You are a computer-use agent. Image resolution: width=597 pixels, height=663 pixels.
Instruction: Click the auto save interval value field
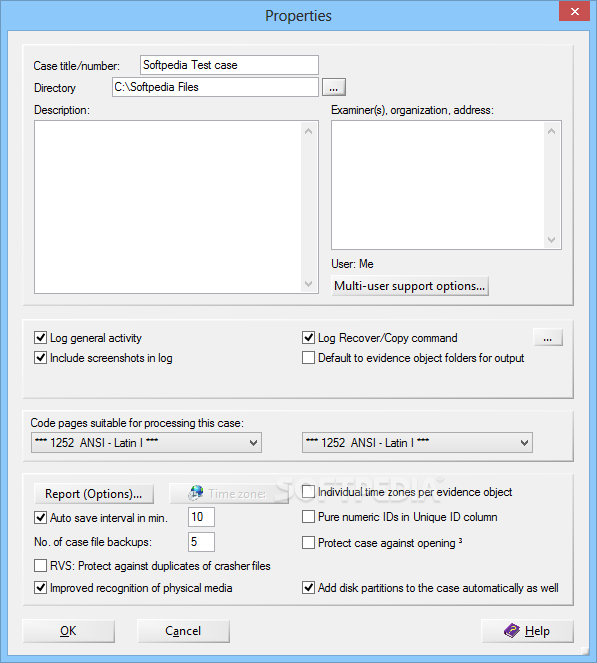point(201,517)
